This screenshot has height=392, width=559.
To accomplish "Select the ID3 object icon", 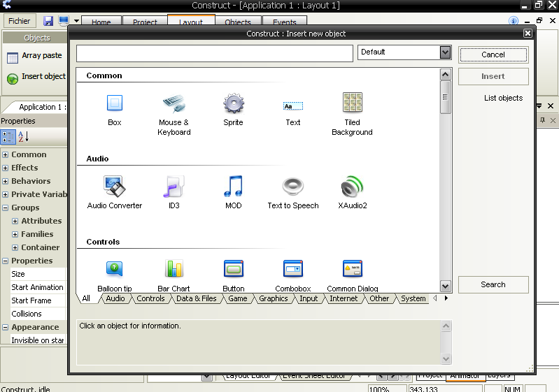I will click(x=174, y=186).
